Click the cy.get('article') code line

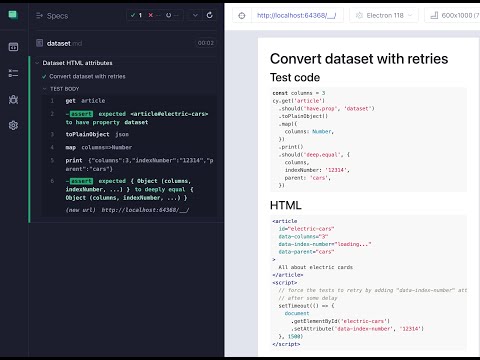coord(299,101)
